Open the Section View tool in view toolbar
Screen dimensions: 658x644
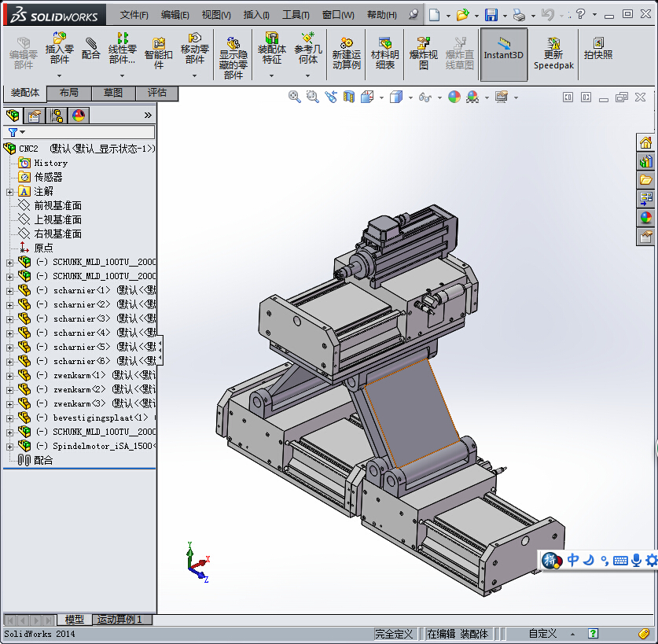[349, 97]
